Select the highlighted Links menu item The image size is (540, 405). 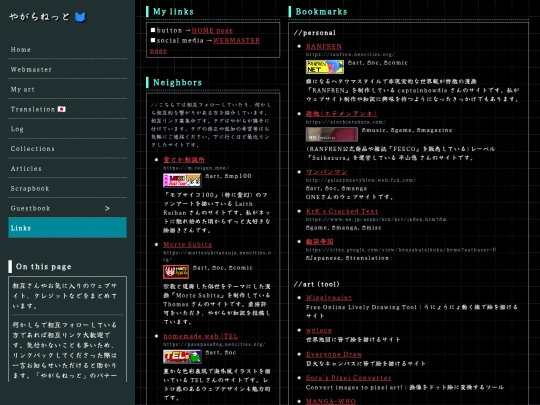[x=68, y=228]
